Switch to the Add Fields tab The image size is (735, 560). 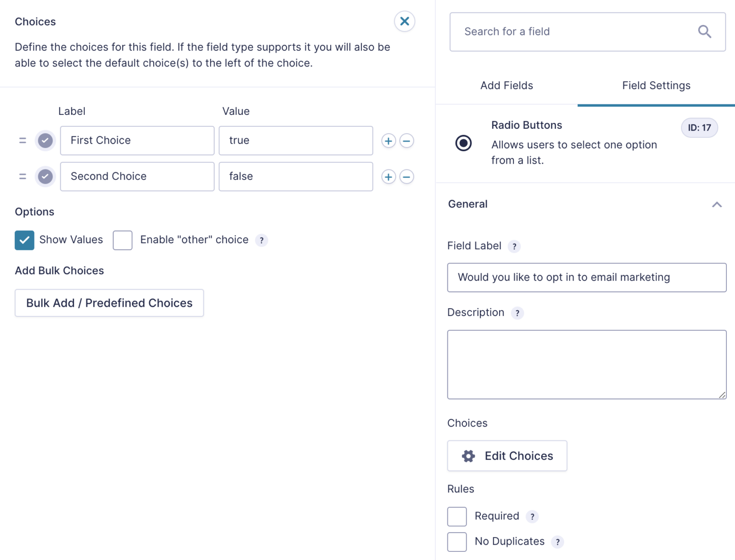point(506,85)
